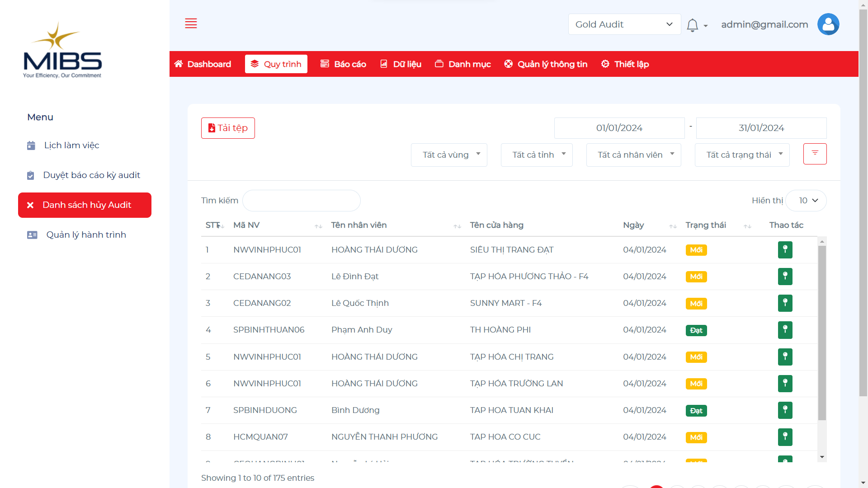Open the Danh mục tab
This screenshot has height=488, width=868.
coord(463,64)
